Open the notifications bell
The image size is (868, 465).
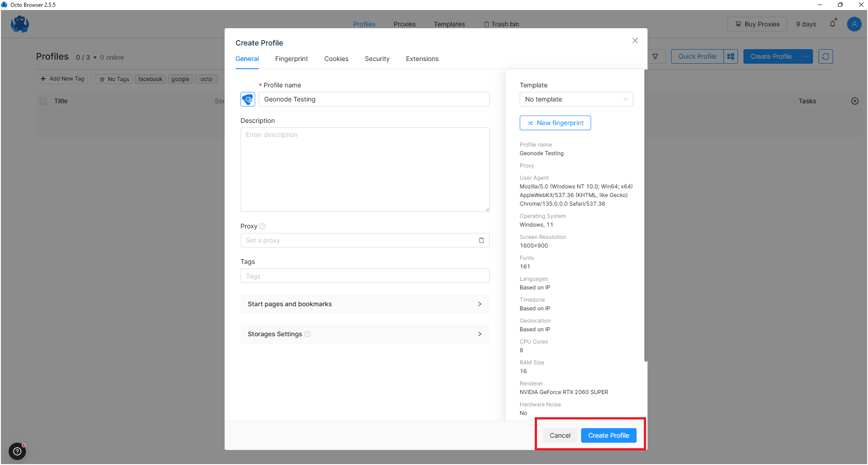[x=833, y=24]
